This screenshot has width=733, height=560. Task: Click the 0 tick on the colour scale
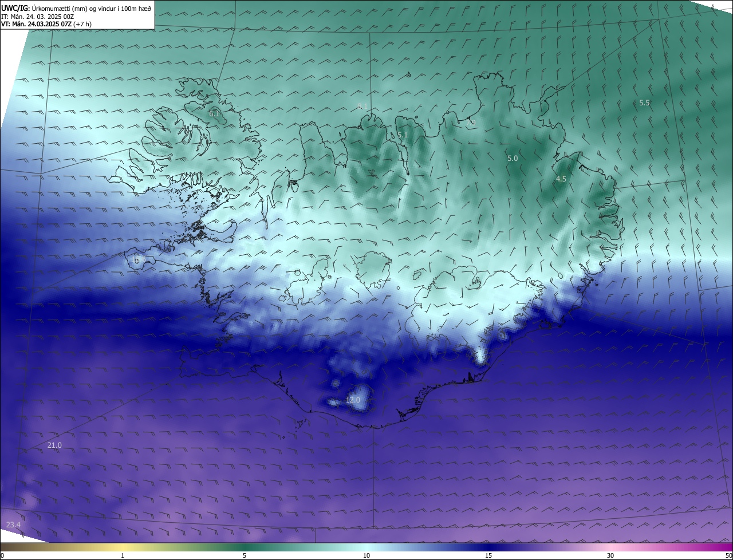2,555
